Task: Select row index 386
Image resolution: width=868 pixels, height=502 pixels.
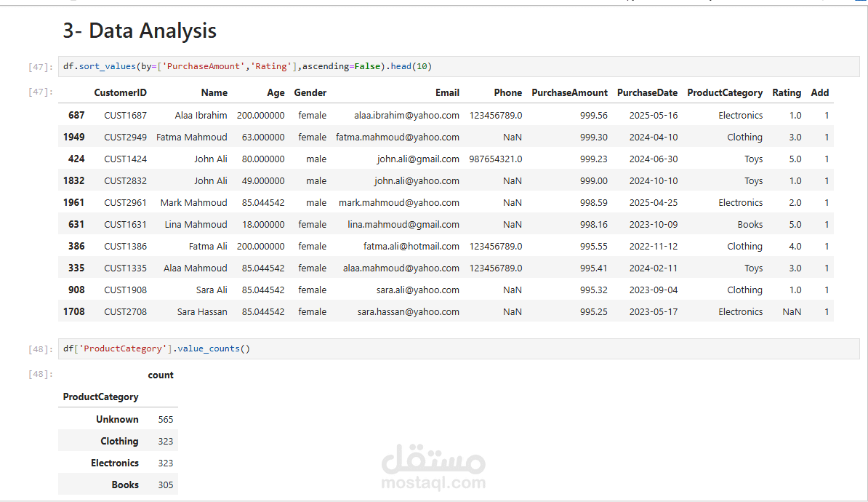Action: tap(76, 246)
